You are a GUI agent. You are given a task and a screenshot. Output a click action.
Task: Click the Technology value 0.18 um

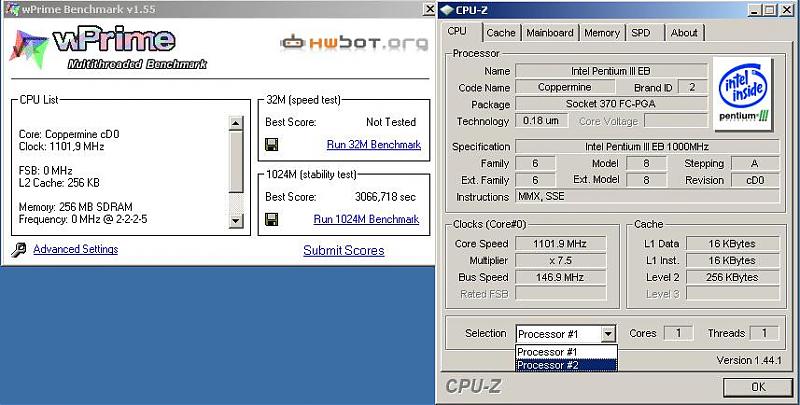tap(541, 121)
